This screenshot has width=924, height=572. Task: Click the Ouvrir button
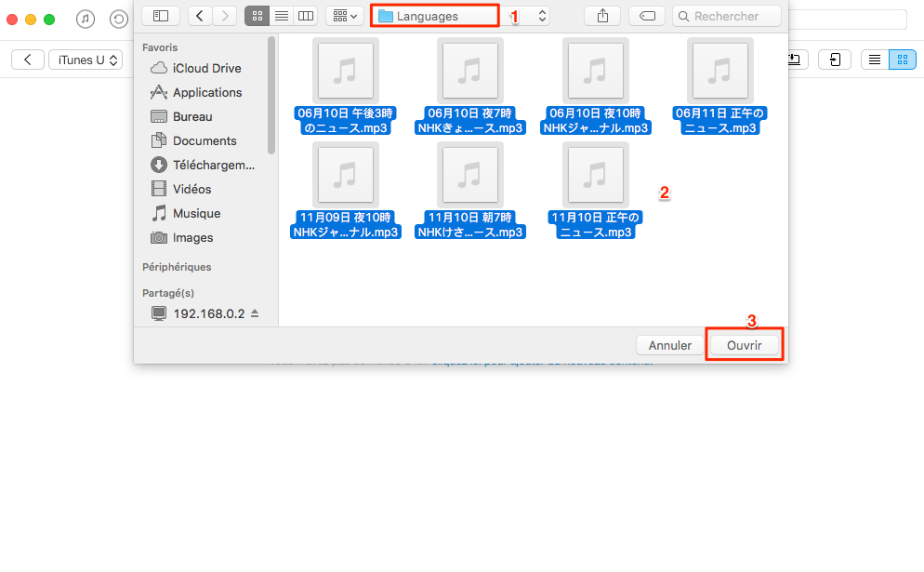click(745, 346)
